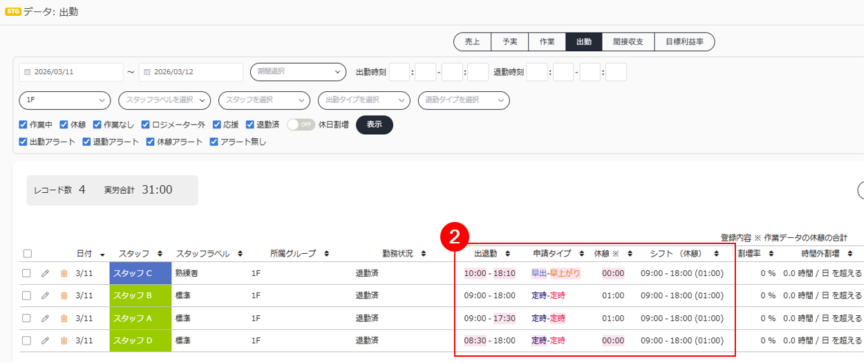This screenshot has height=363, width=868.
Task: Click スタッフ C name cell
Action: tap(140, 273)
